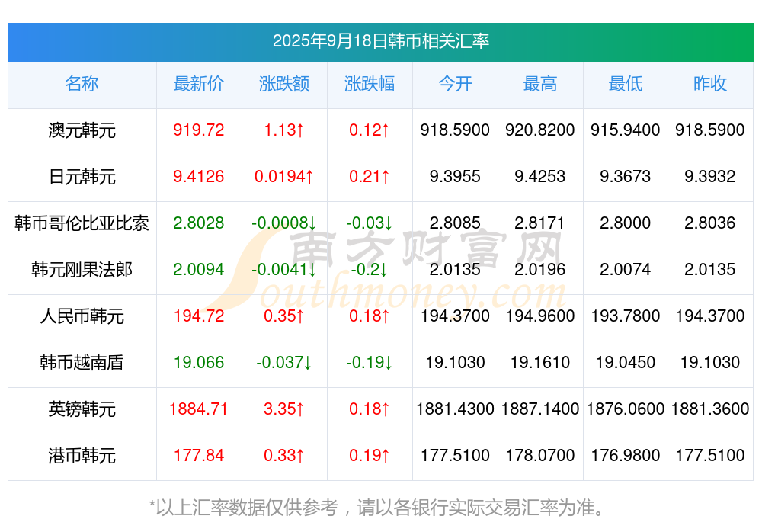The width and height of the screenshot is (762, 532).
Task: Click change amount 0.33↑
Action: (x=284, y=456)
